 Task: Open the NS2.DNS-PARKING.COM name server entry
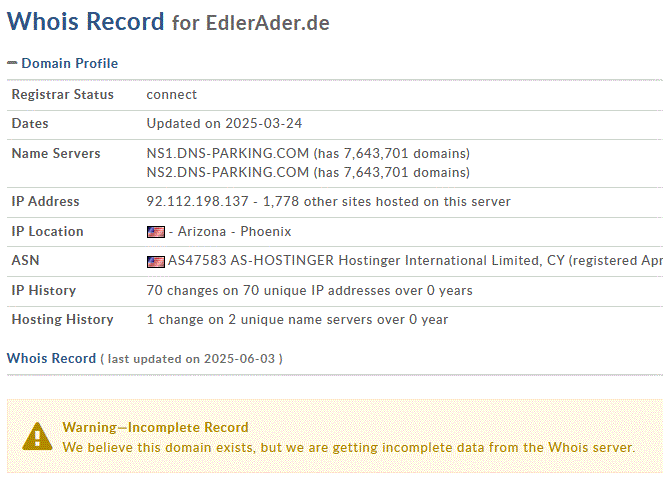(228, 172)
